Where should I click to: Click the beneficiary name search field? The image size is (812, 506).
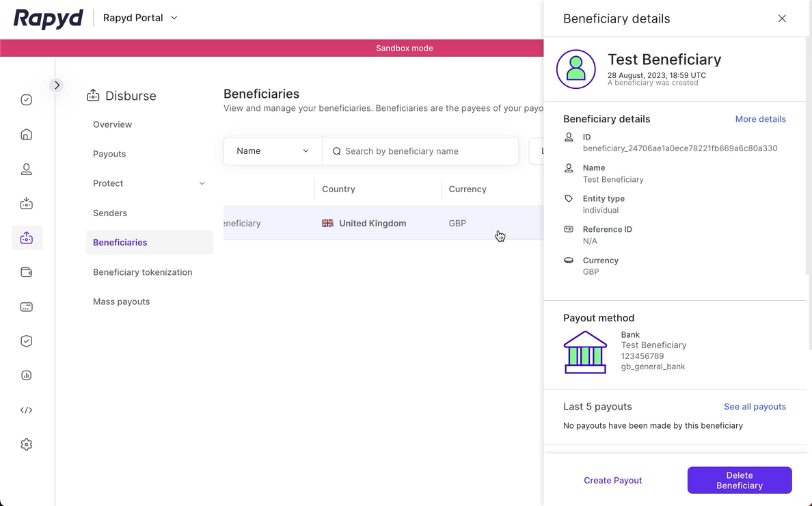pyautogui.click(x=420, y=150)
